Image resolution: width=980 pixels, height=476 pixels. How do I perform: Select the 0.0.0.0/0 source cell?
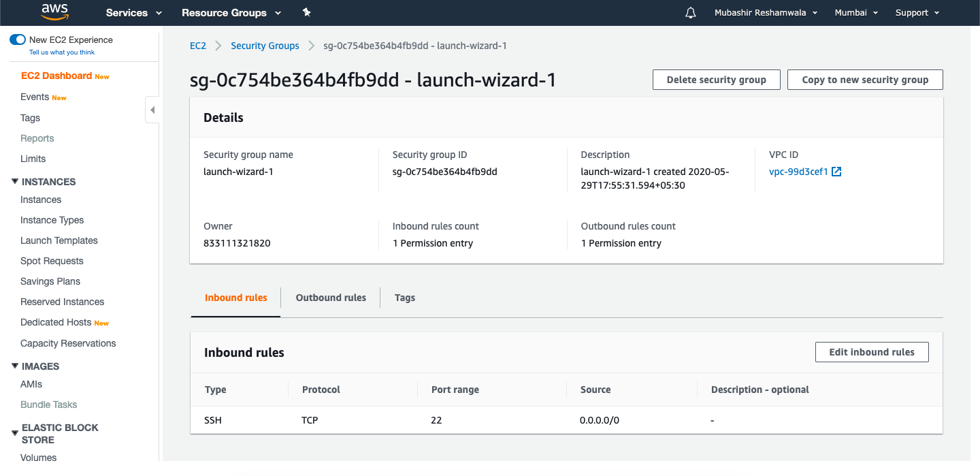point(600,420)
